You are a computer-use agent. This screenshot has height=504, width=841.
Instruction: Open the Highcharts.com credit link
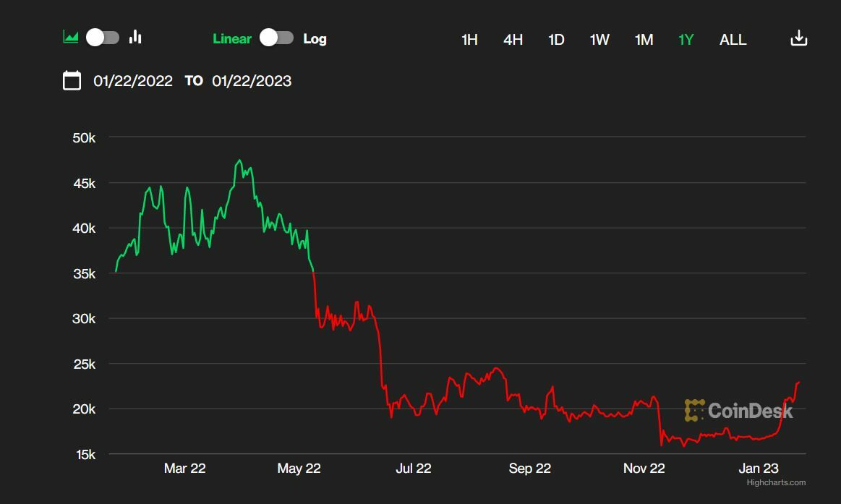point(776,482)
